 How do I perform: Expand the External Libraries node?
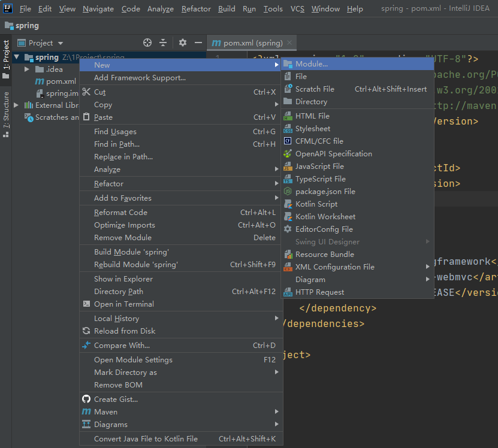16,105
